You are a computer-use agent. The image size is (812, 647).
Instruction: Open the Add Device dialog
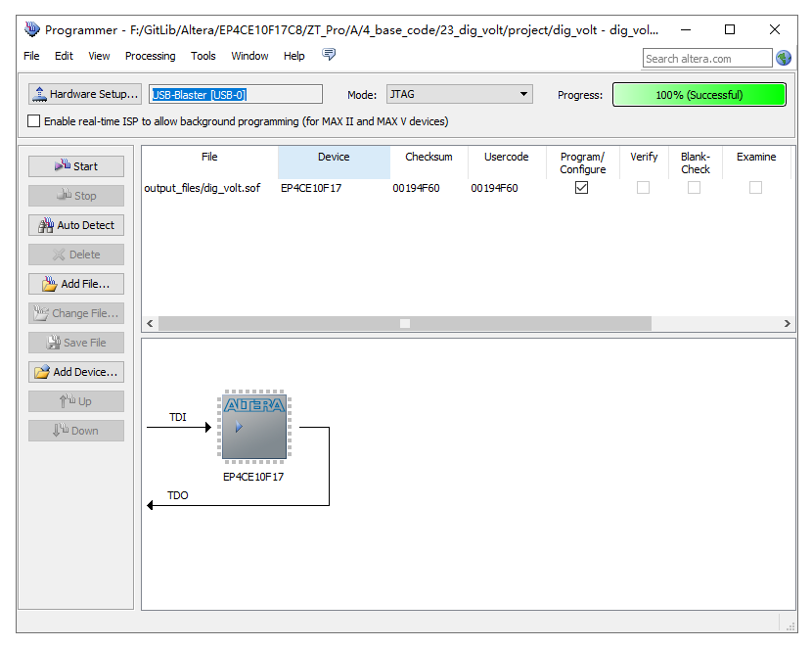coord(76,372)
